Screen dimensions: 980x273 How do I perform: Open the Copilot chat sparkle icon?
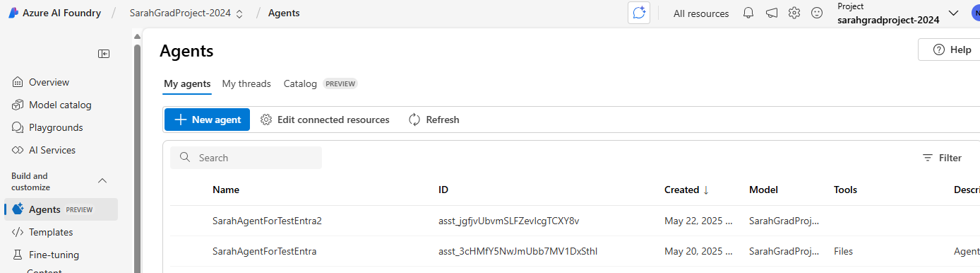(639, 13)
